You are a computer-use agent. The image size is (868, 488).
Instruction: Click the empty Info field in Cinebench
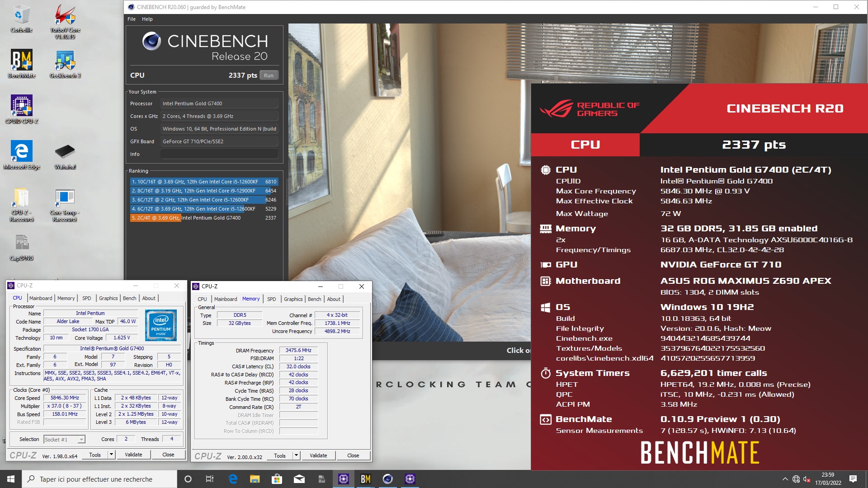tap(219, 154)
